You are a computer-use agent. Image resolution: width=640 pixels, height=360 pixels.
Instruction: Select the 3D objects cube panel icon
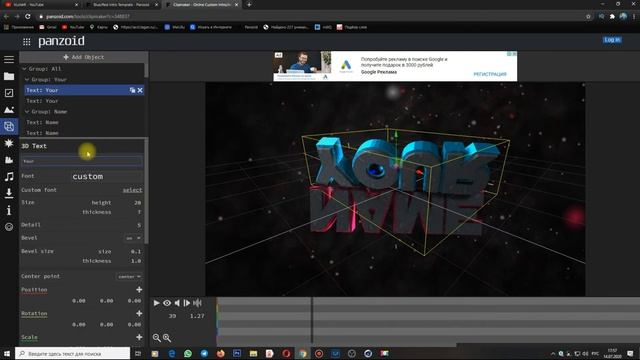[x=9, y=127]
